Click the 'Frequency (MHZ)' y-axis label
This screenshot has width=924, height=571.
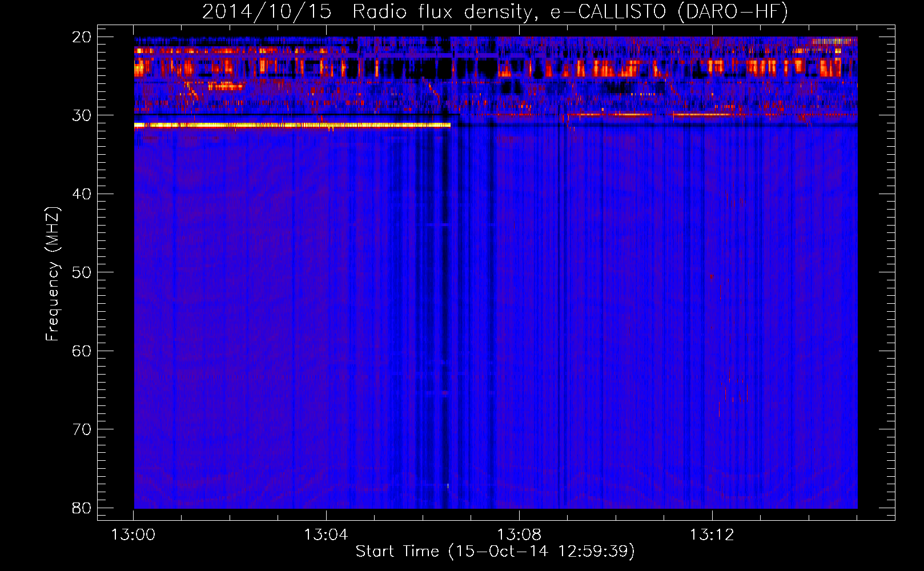pos(53,274)
